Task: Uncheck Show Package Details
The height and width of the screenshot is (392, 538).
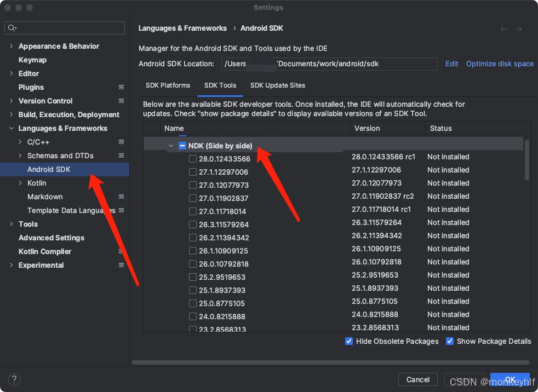Action: tap(449, 341)
